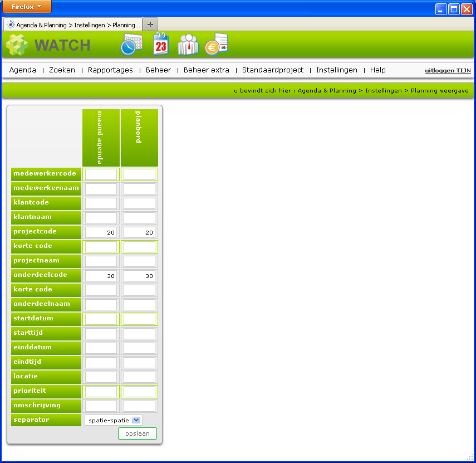Open the euro invoicing icon
476x463 pixels.
click(x=217, y=45)
